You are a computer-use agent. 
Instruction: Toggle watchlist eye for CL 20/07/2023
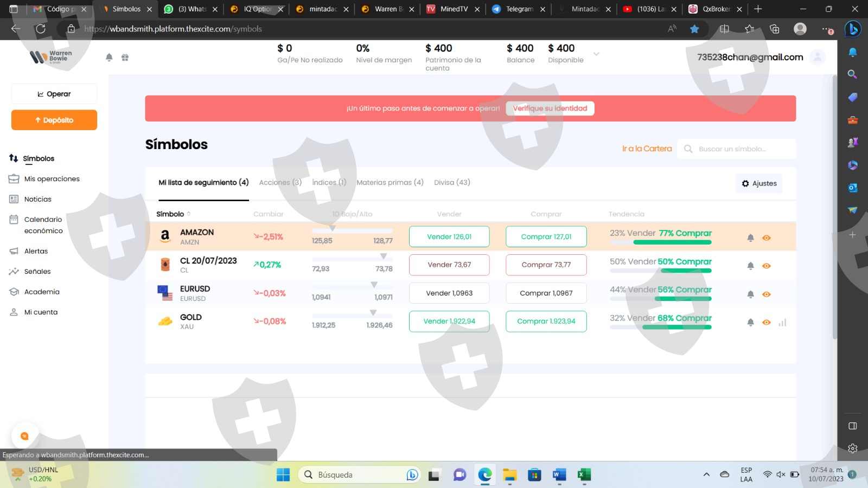click(x=766, y=266)
